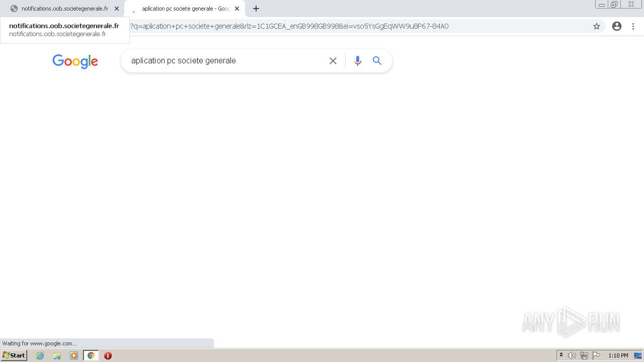The image size is (644, 362).
Task: Open the volume speaker tray icon
Action: [x=572, y=355]
